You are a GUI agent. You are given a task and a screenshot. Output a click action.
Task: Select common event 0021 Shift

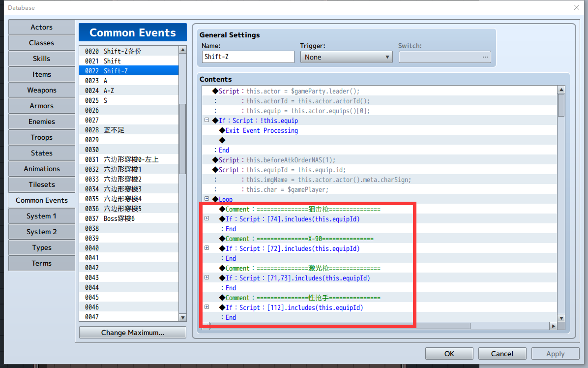coord(129,61)
